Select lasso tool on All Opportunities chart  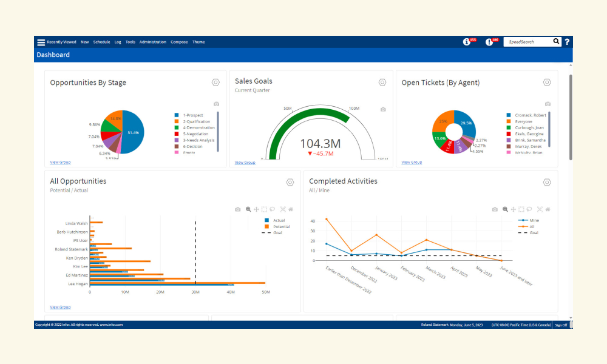tap(273, 209)
